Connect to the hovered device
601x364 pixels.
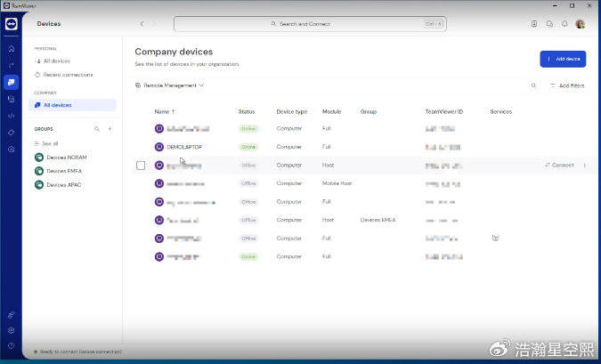point(560,166)
